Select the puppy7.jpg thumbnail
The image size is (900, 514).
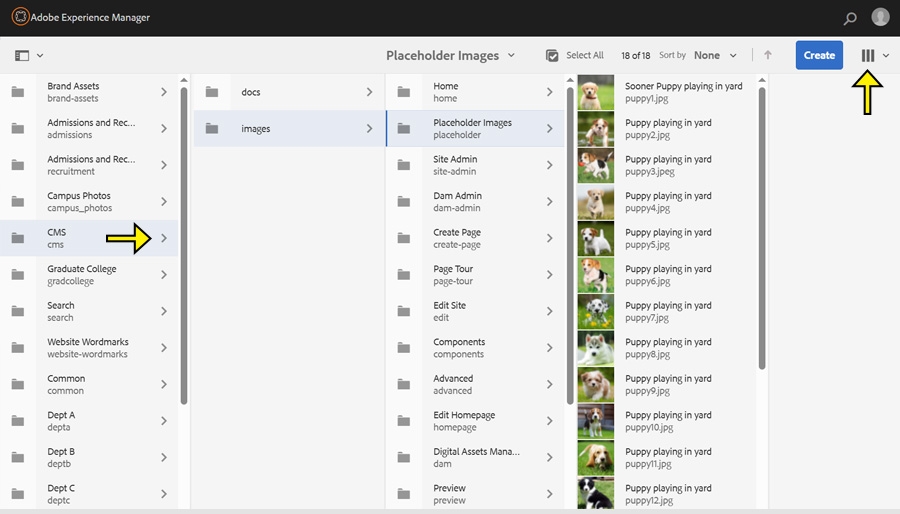click(596, 311)
